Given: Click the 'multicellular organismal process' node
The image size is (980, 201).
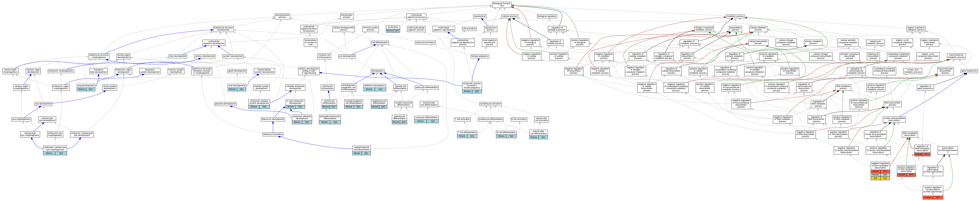Looking at the screenshot, I should coord(416,16).
